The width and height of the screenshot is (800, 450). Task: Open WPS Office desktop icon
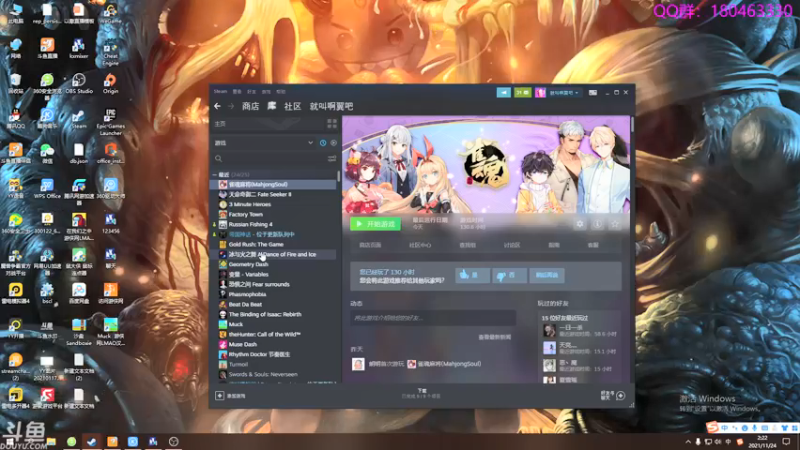pos(47,188)
